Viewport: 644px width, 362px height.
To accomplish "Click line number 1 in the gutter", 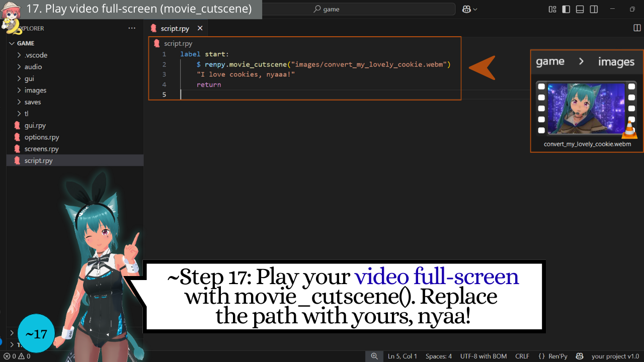I will point(164,54).
